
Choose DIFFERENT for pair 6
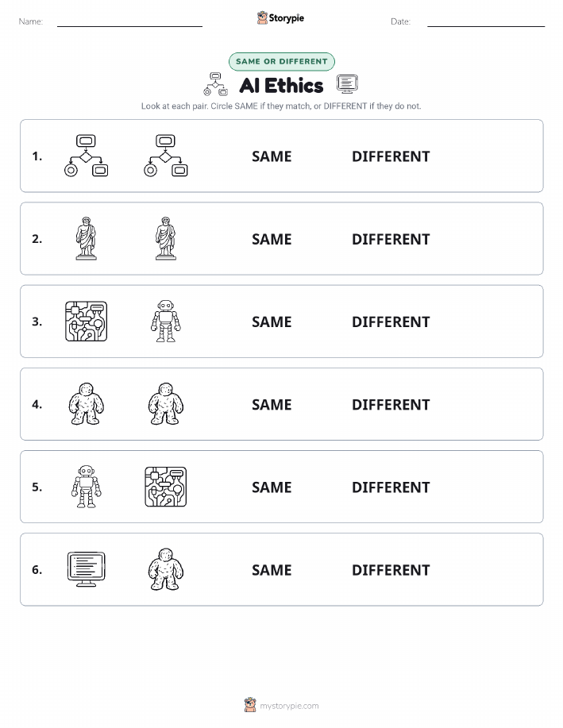[391, 570]
